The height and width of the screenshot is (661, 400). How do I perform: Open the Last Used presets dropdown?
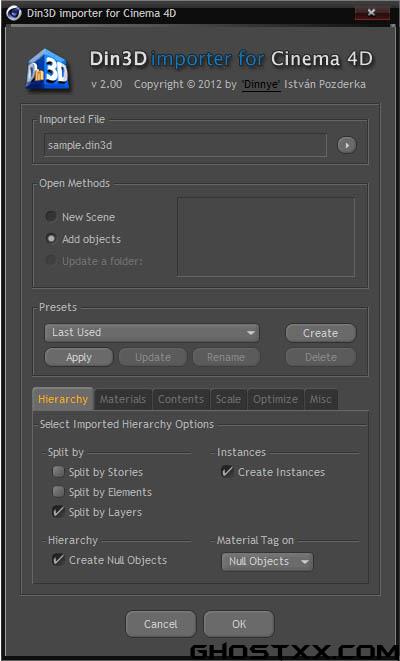pos(152,333)
